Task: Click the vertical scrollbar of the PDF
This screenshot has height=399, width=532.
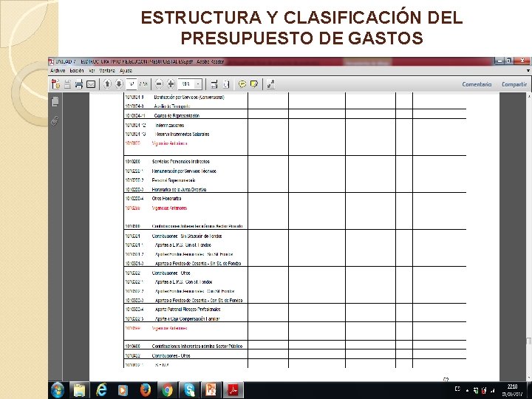Action: coord(529,237)
